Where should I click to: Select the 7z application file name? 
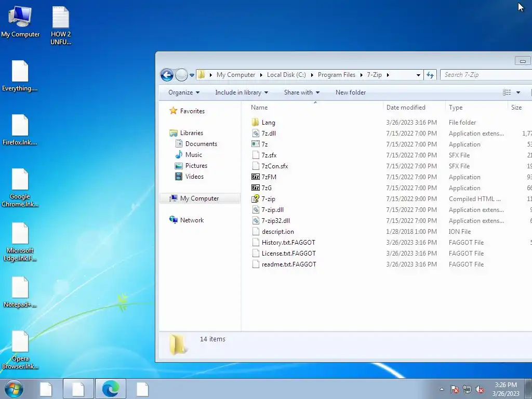264,144
